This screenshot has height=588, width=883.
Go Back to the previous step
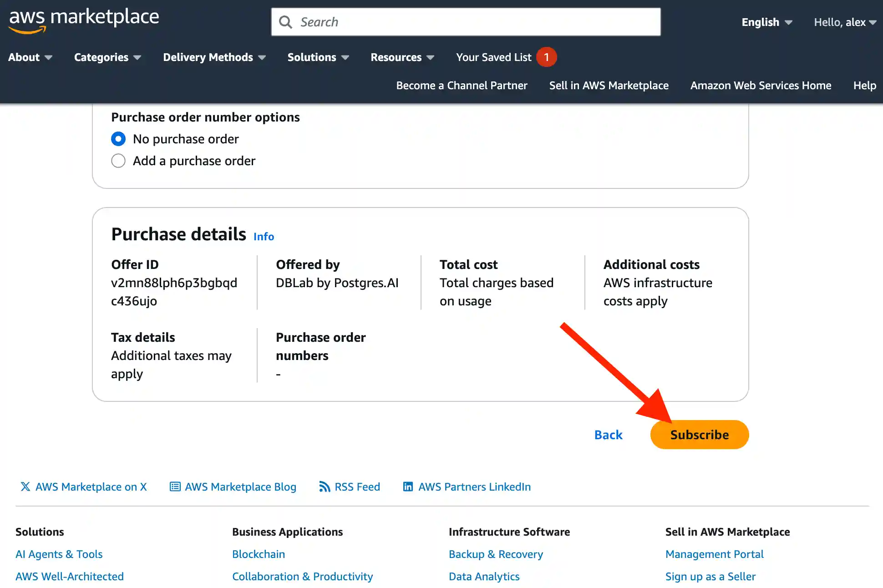(x=608, y=435)
